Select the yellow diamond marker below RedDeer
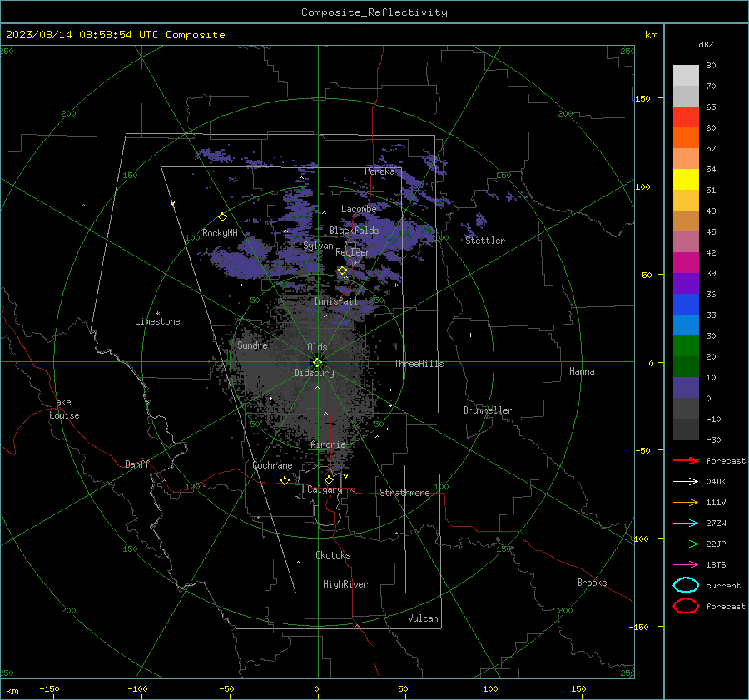 click(x=342, y=271)
